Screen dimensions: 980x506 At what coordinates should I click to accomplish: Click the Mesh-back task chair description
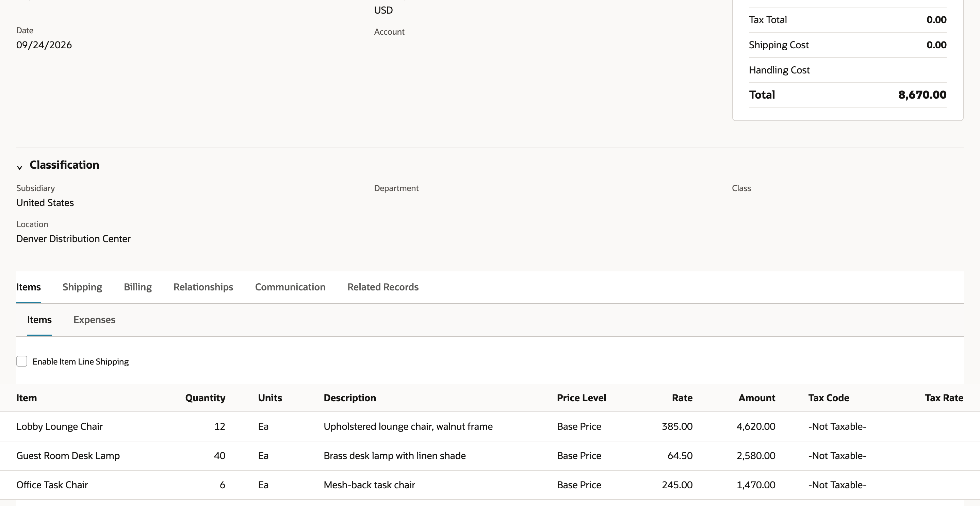(x=370, y=485)
